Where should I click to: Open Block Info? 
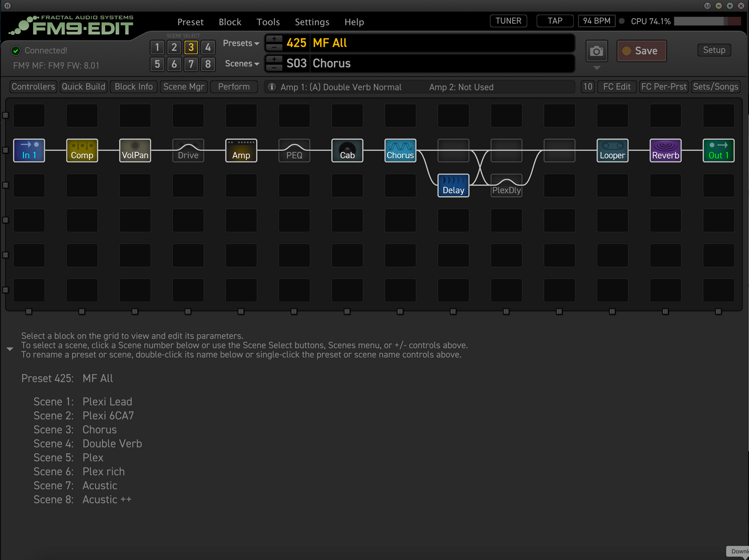pos(134,87)
